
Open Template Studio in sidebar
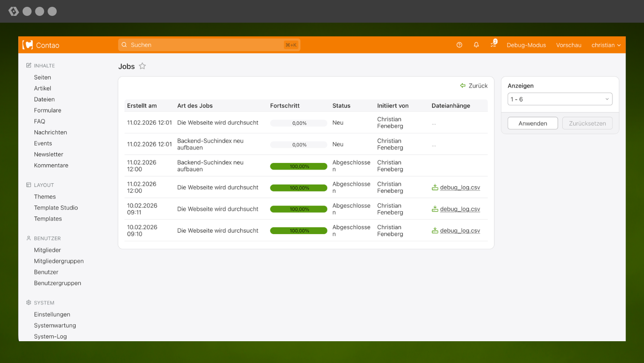56,208
